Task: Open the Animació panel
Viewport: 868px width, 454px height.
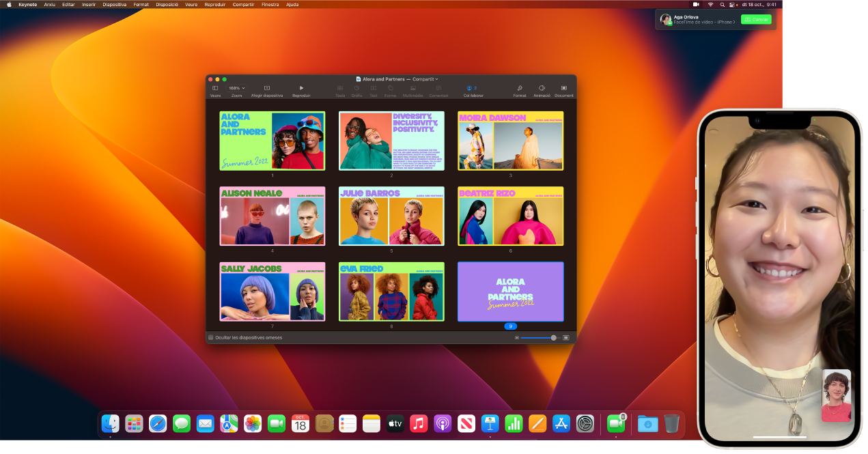Action: [542, 89]
